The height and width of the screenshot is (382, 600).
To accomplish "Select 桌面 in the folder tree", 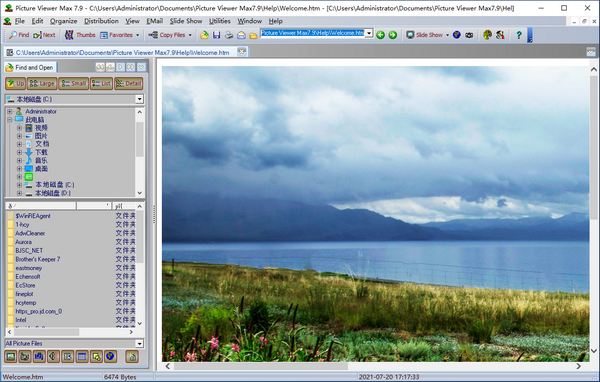I will coord(41,169).
